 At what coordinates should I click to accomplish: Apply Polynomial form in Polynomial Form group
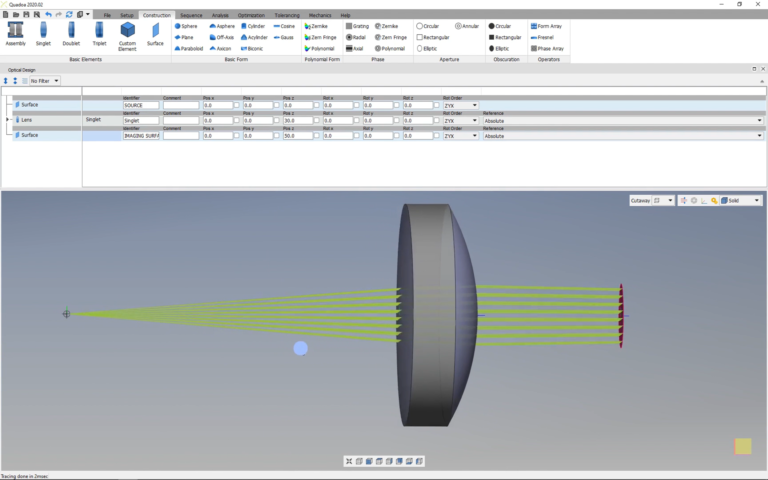(319, 48)
